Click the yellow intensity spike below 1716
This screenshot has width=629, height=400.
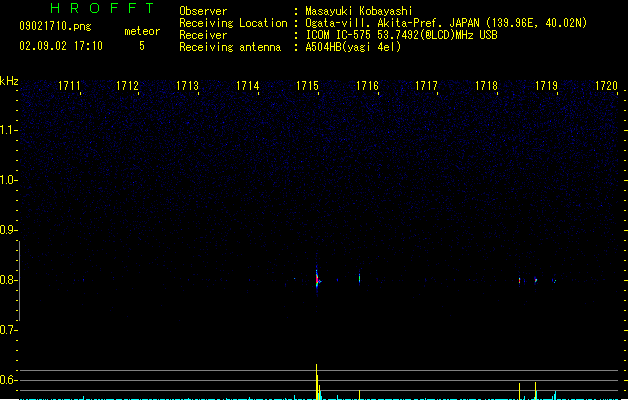pyautogui.click(x=359, y=395)
